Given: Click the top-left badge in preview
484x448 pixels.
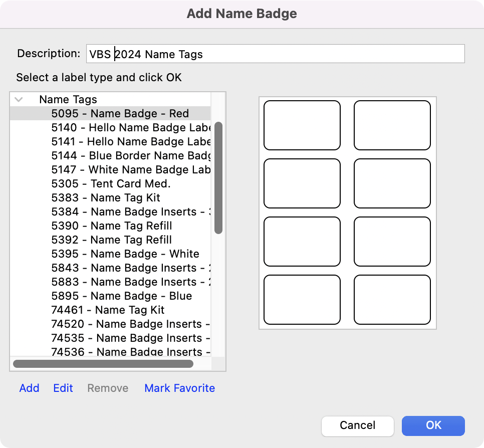Looking at the screenshot, I should 302,125.
